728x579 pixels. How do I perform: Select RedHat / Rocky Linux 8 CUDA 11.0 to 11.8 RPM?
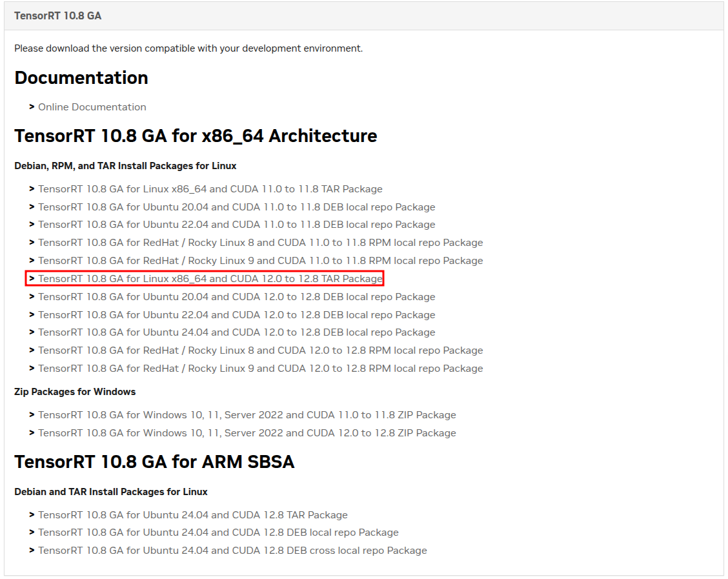point(261,243)
